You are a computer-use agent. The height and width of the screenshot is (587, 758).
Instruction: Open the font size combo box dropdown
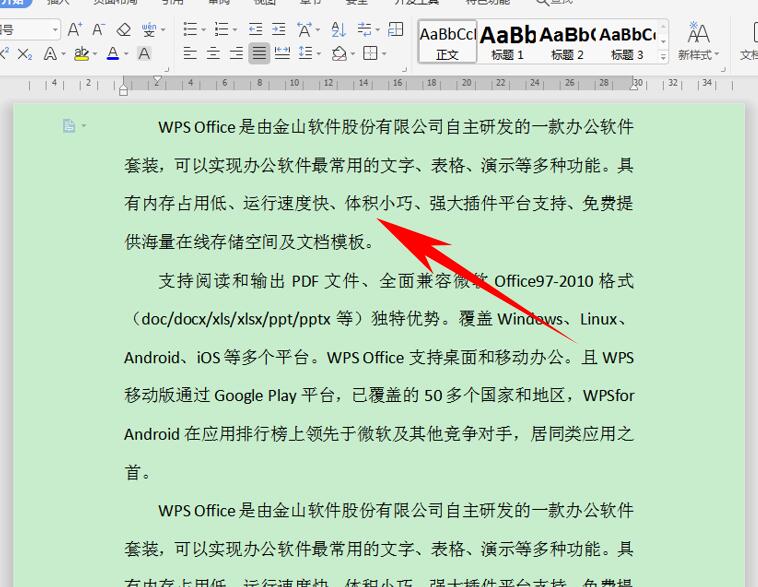55,30
